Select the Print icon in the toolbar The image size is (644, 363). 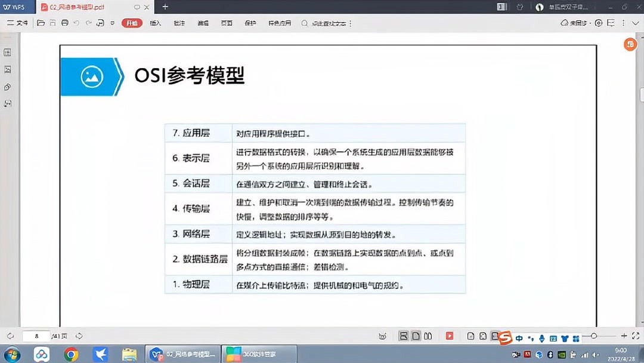[64, 23]
